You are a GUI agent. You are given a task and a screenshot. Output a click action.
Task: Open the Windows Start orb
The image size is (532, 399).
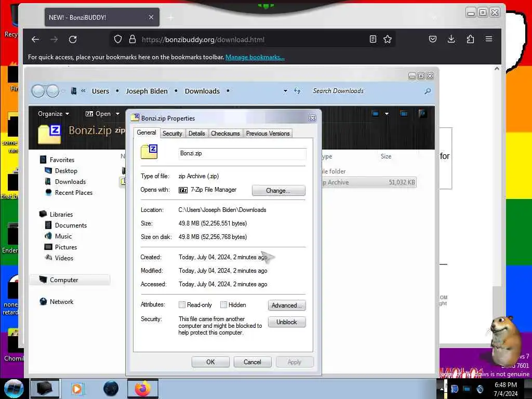[x=14, y=389]
